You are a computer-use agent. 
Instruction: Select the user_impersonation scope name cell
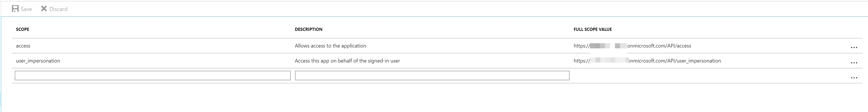click(x=38, y=61)
